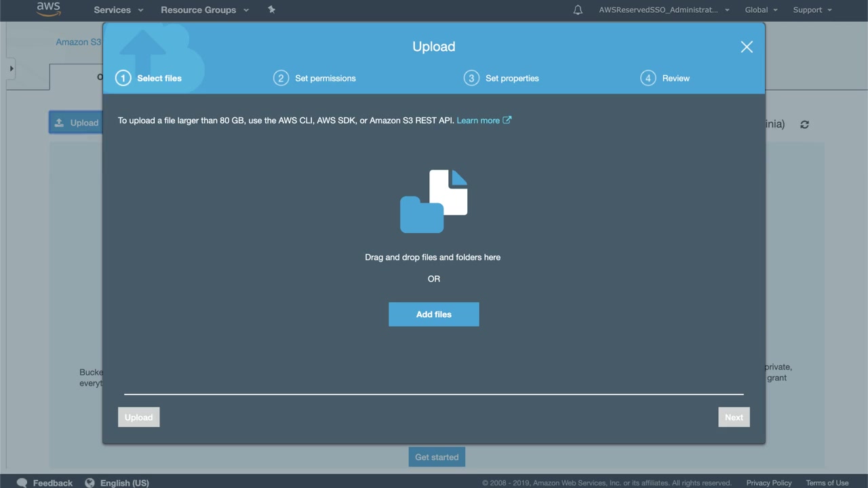
Task: Click the 'Drag and drop files and folders here' text
Action: (433, 258)
